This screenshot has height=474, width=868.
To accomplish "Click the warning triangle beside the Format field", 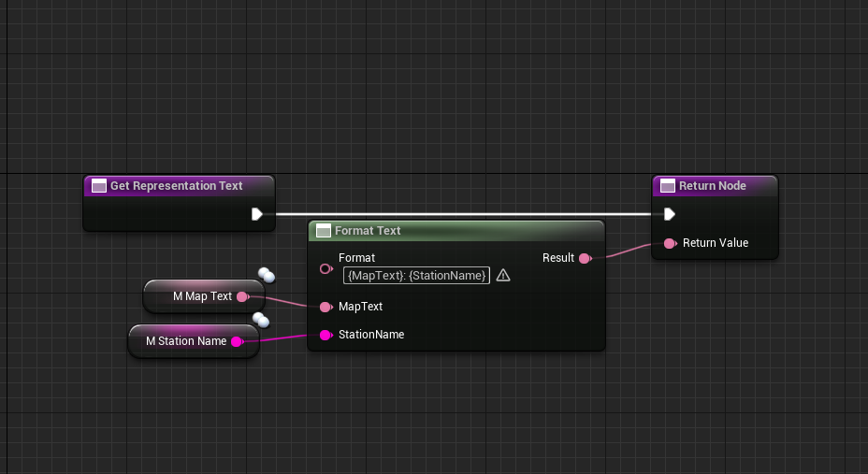I will click(502, 275).
